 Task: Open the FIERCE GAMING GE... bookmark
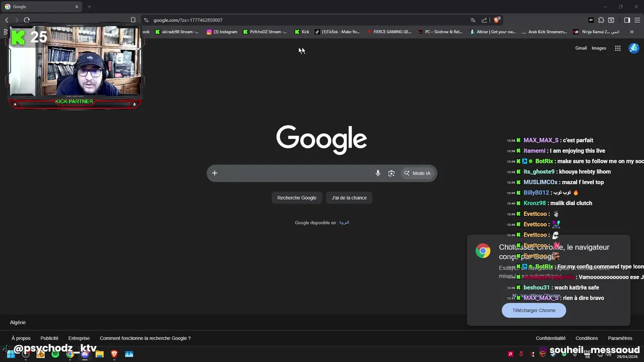pos(389,32)
